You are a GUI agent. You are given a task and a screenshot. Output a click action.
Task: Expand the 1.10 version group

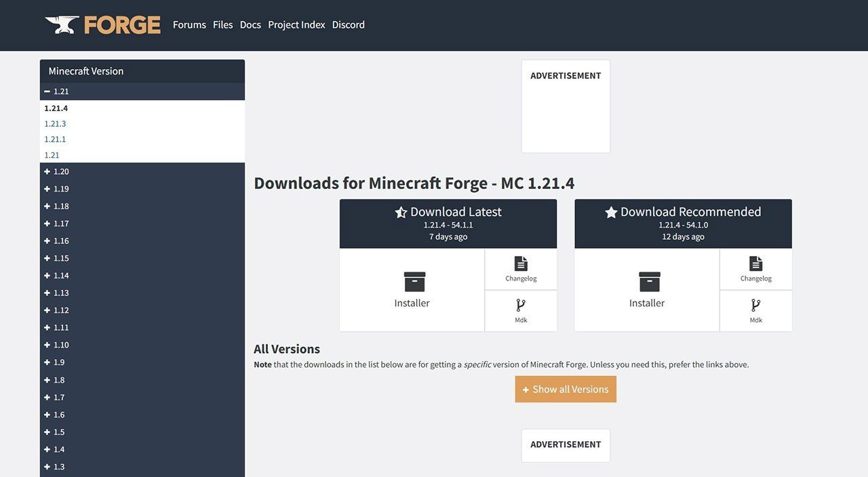[142, 345]
